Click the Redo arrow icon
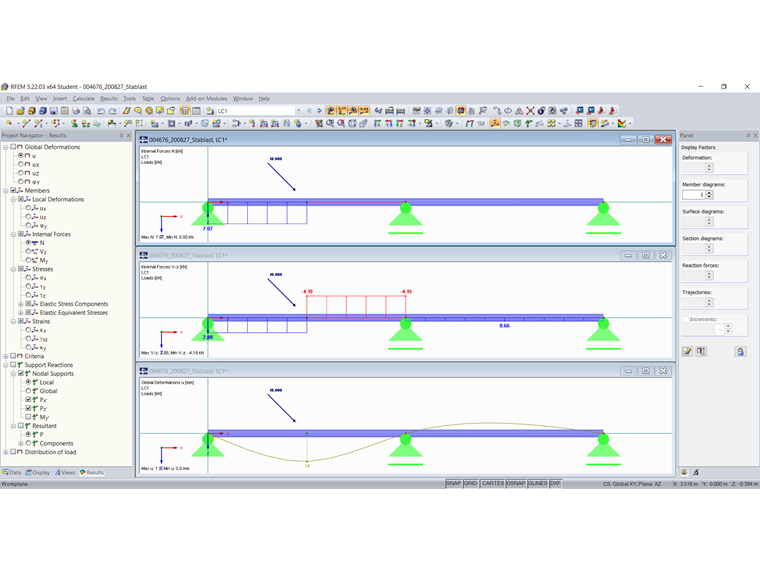 tap(112, 111)
